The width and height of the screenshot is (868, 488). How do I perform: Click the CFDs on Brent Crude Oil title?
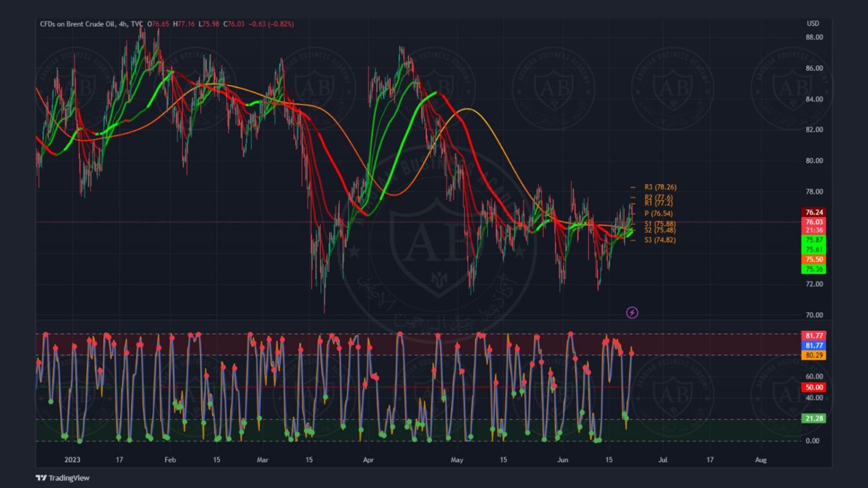78,24
